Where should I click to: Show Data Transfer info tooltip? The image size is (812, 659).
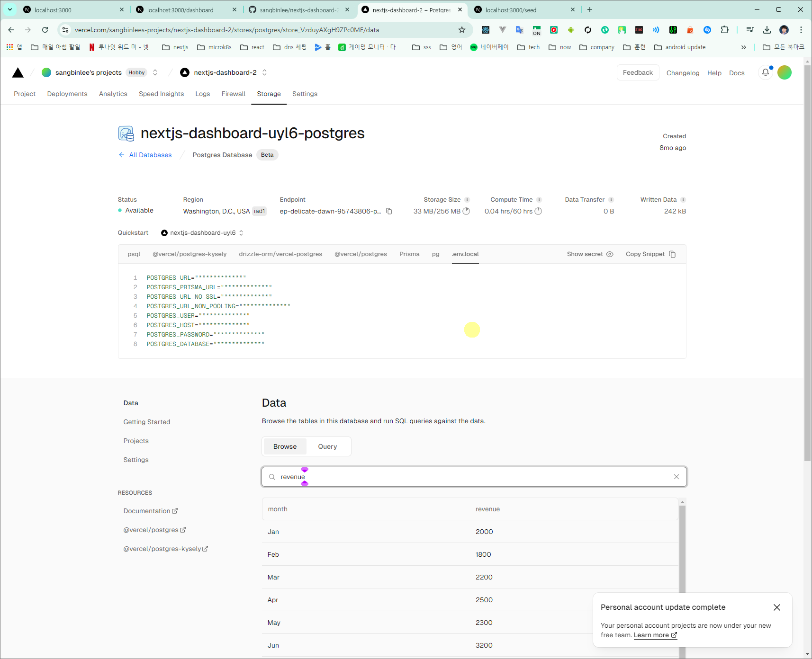click(x=611, y=200)
